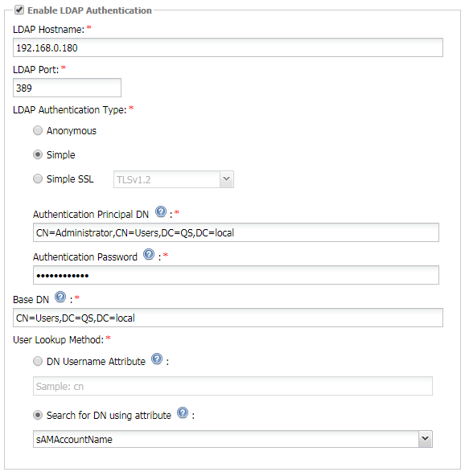Select the Anonymous authentication type
This screenshot has height=476, width=465.
click(x=38, y=130)
